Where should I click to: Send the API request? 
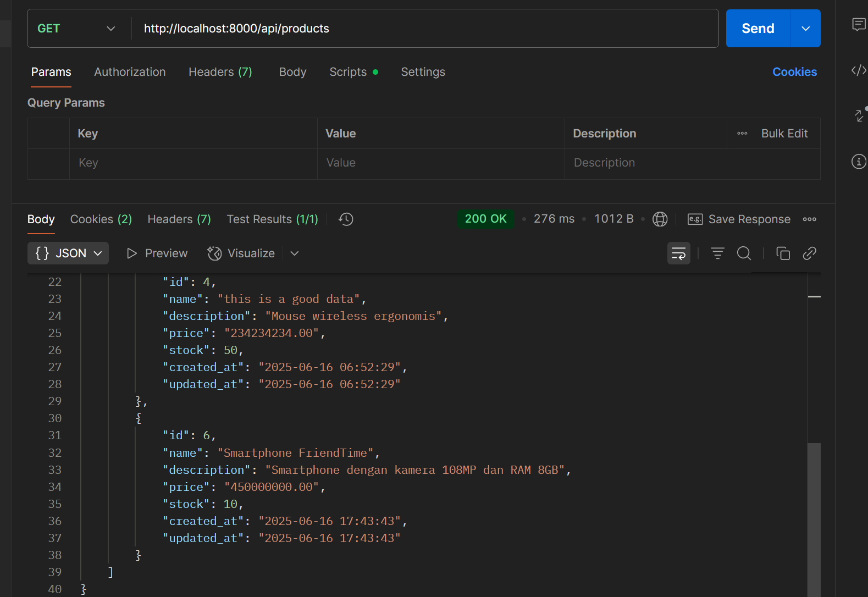click(x=758, y=29)
